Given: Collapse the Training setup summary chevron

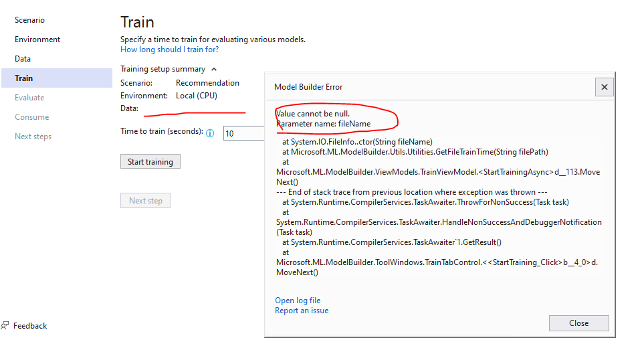Looking at the screenshot, I should (x=214, y=69).
